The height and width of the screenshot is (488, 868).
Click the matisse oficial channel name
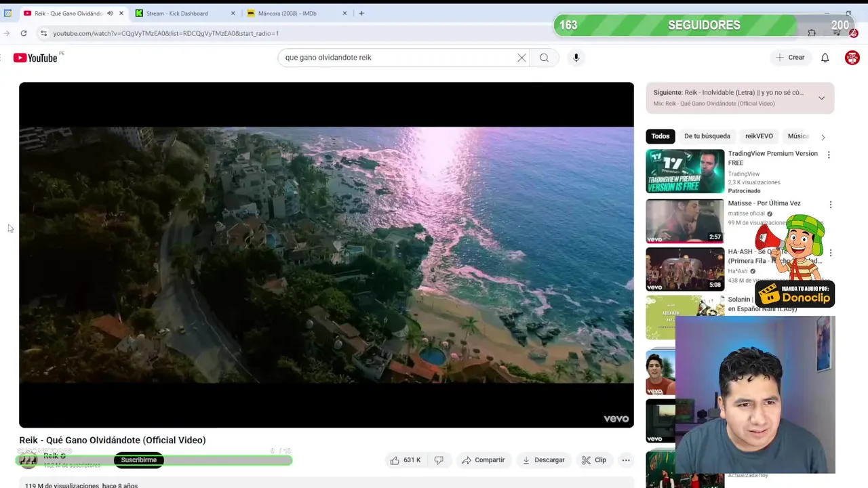point(746,213)
